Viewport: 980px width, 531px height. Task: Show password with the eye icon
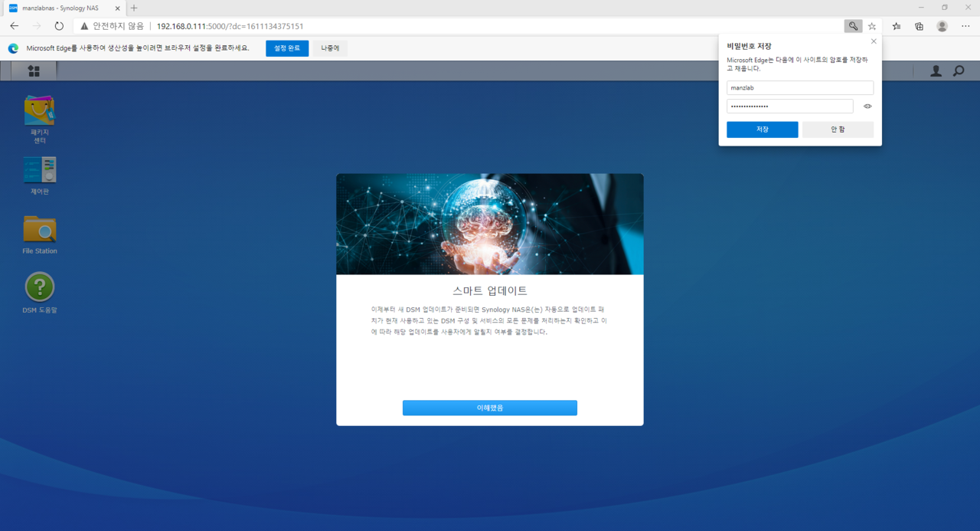pos(867,107)
